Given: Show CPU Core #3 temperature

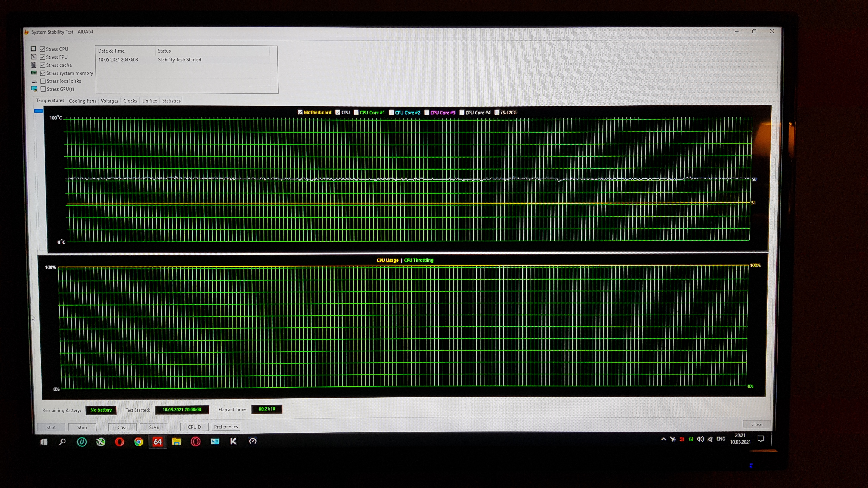Looking at the screenshot, I should (426, 113).
